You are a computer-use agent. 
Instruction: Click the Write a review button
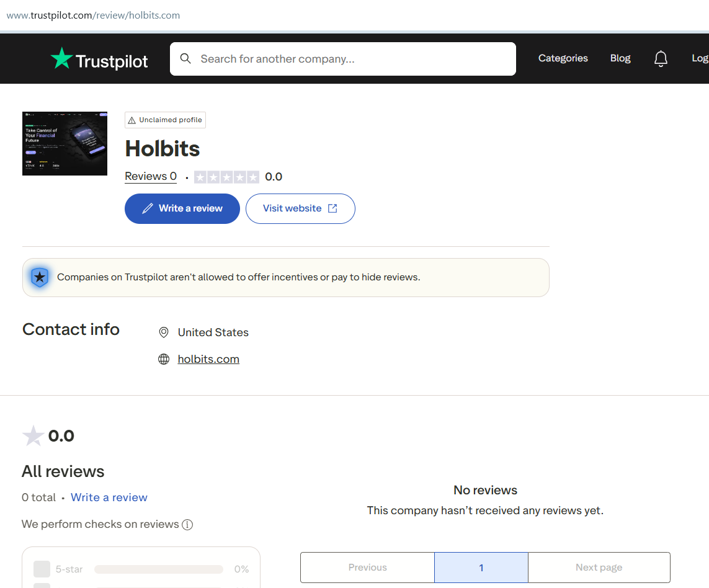pos(182,208)
